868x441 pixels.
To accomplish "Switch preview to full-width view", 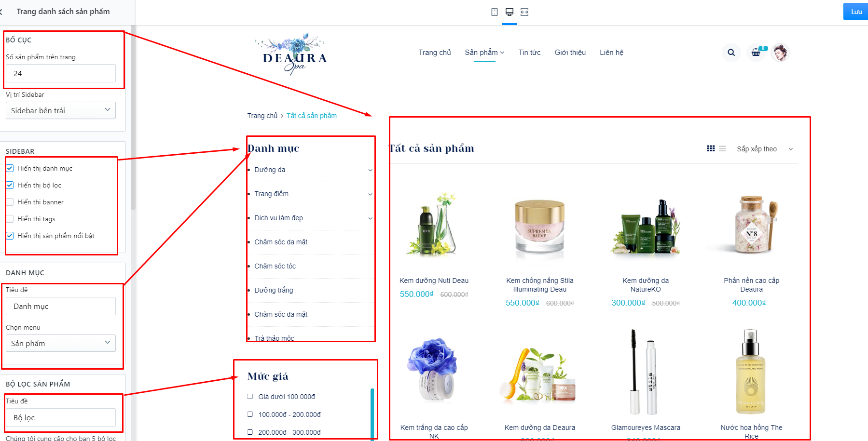I will click(x=524, y=12).
